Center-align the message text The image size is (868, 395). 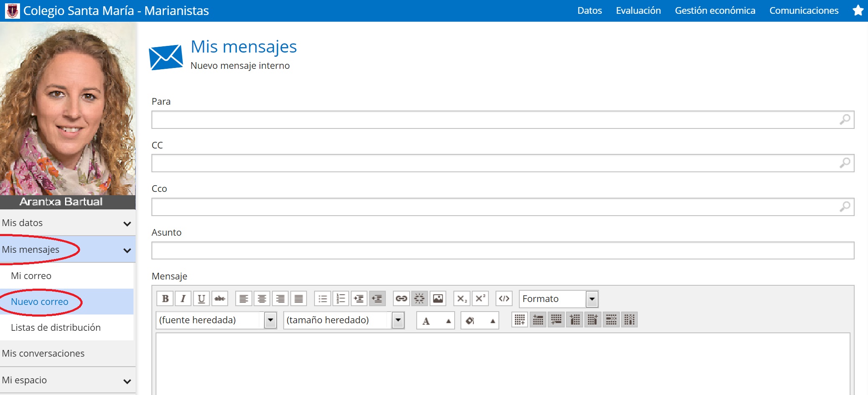262,299
